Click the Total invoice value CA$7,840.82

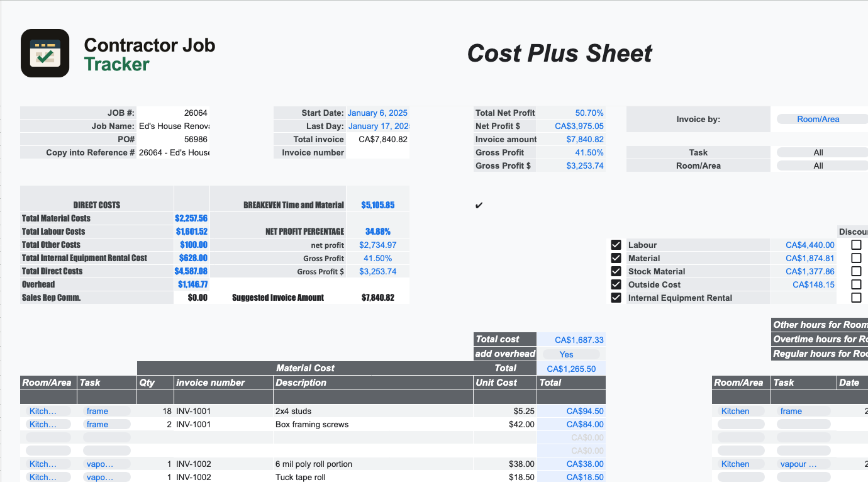[x=377, y=139]
